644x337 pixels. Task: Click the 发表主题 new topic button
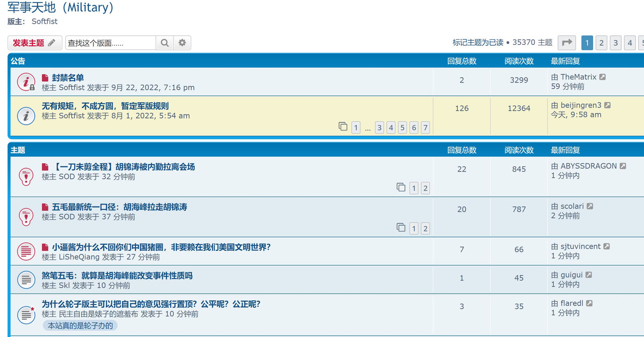pyautogui.click(x=35, y=43)
